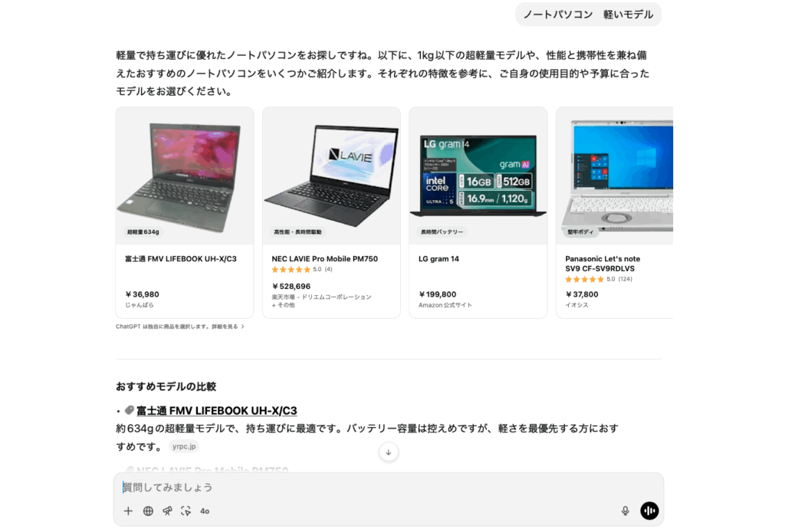The height and width of the screenshot is (532, 785).
Task: Toggle the telescope deep research icon
Action: pyautogui.click(x=167, y=511)
